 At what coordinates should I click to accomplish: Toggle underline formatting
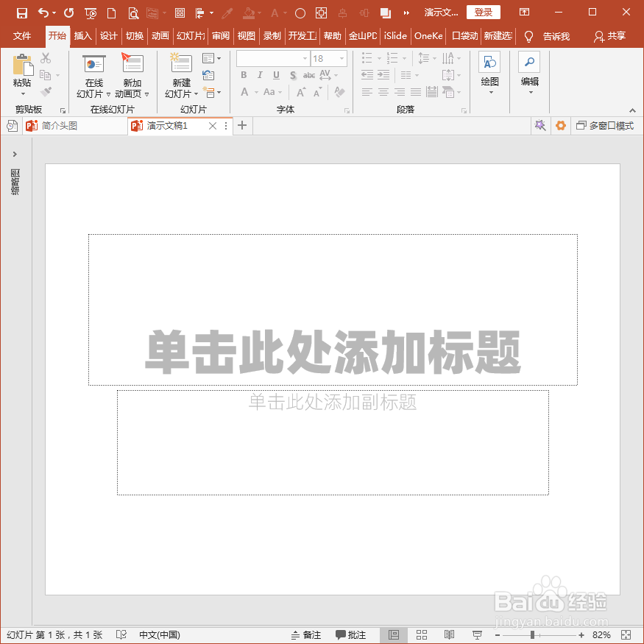point(275,75)
